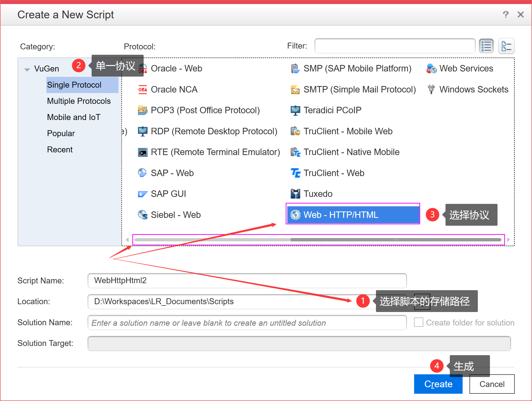The image size is (532, 401).
Task: Switch protocol view to tree mode
Action: coord(506,46)
